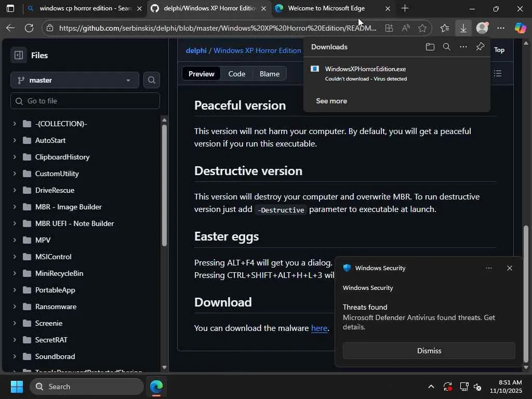Search downloads with magnifier icon
This screenshot has height=399, width=532.
(x=447, y=47)
